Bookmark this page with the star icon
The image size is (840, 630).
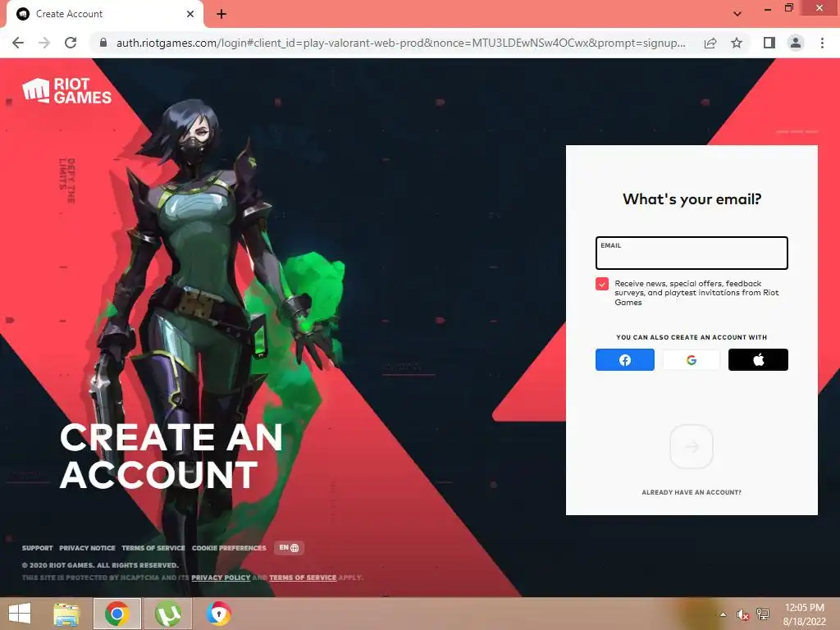(737, 43)
